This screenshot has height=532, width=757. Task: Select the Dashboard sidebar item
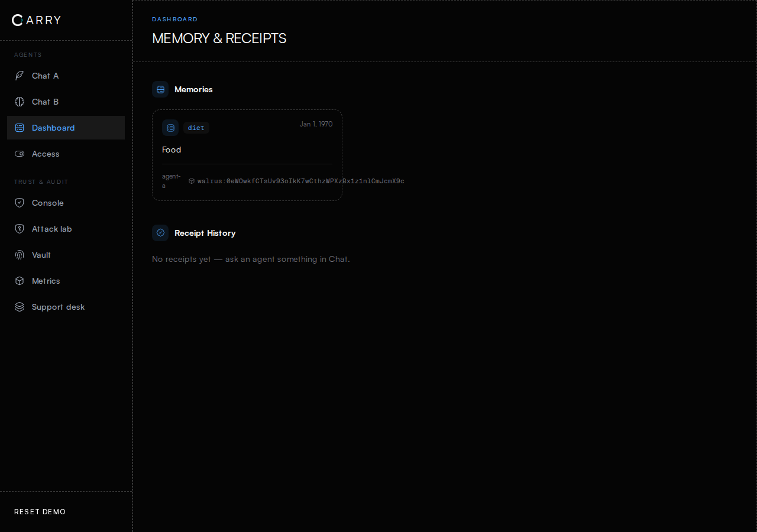(66, 128)
